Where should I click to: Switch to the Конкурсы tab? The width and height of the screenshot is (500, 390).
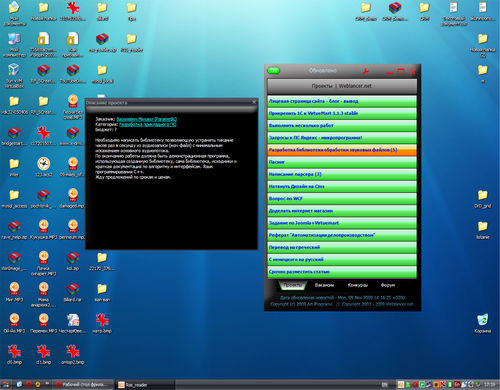point(358,285)
